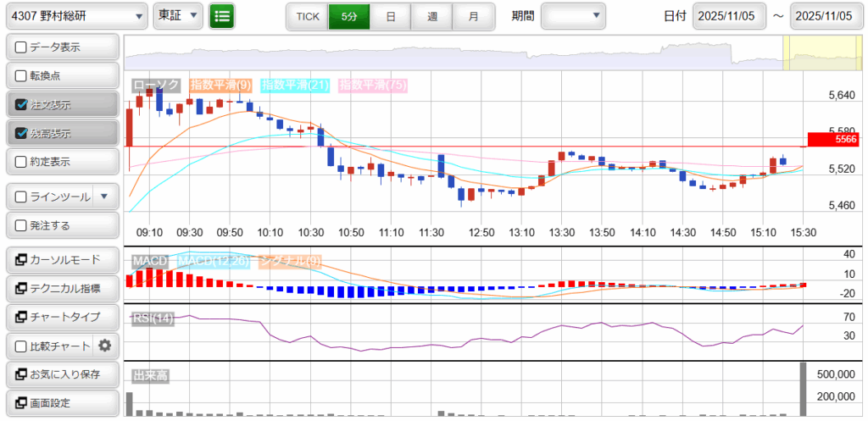Screen dimensions: 868x421
Task: Expand the 期間 period dropdown
Action: coord(573,15)
